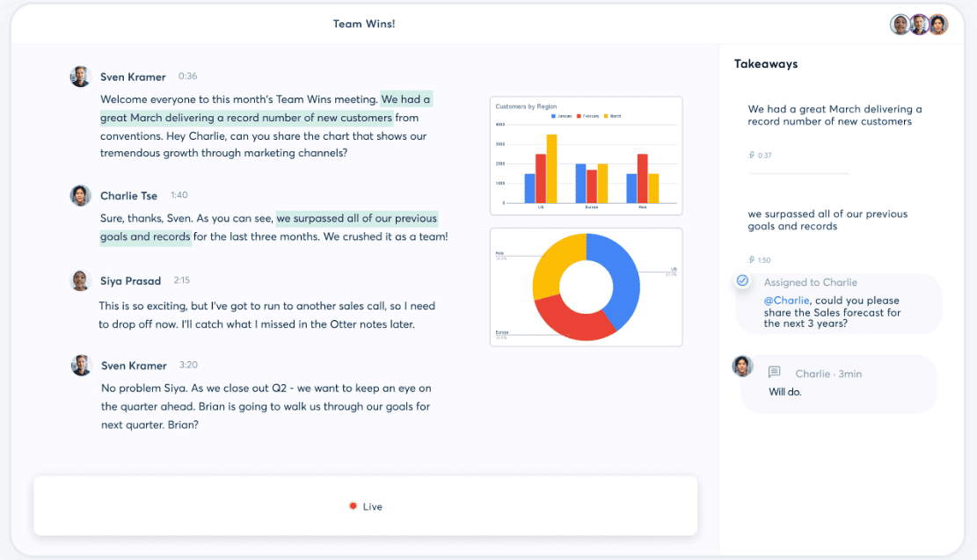977x560 pixels.
Task: Click Charlie's avatar beside the 'Will do' reply
Action: (x=743, y=366)
